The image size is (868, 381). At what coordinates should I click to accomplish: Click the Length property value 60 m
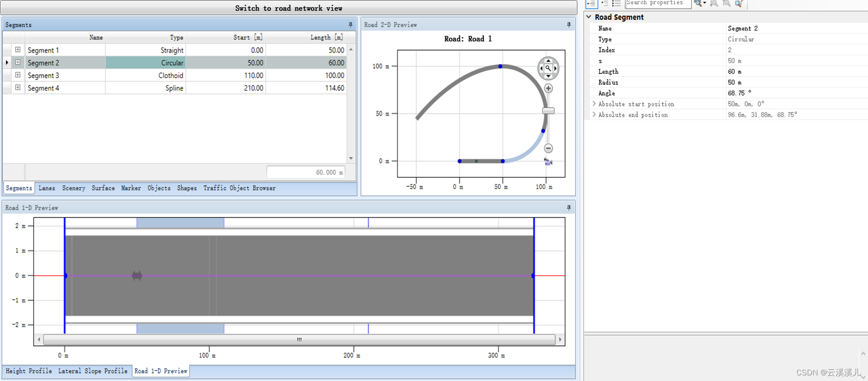[x=734, y=71]
